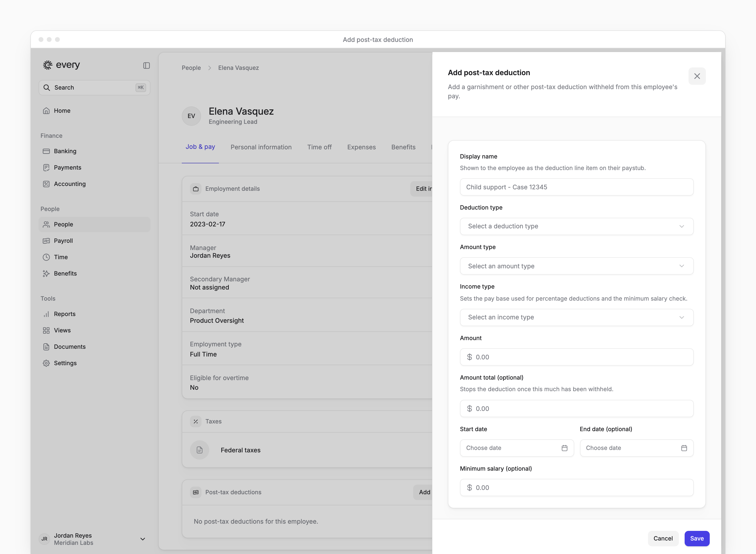Image resolution: width=756 pixels, height=554 pixels.
Task: Open Views under Tools
Action: click(94, 330)
